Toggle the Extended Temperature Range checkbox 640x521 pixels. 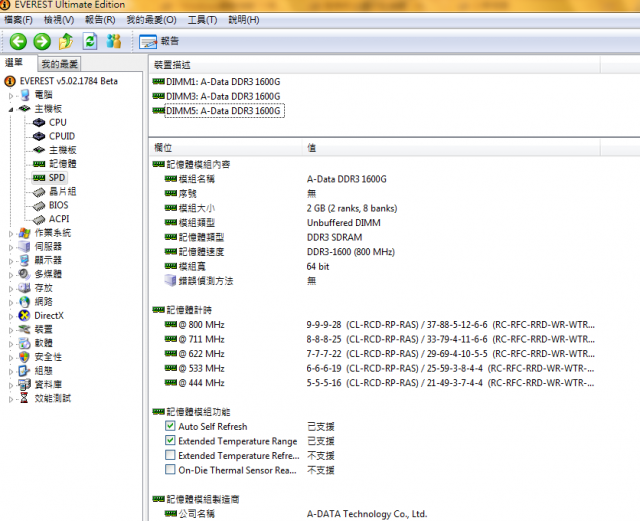pyautogui.click(x=170, y=441)
